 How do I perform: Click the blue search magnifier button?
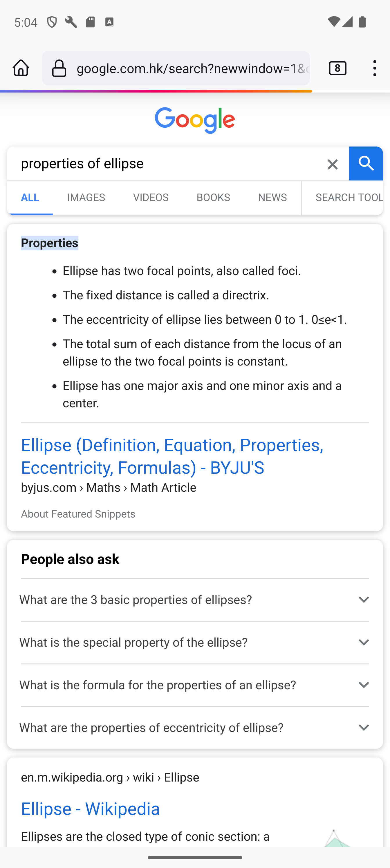[366, 164]
